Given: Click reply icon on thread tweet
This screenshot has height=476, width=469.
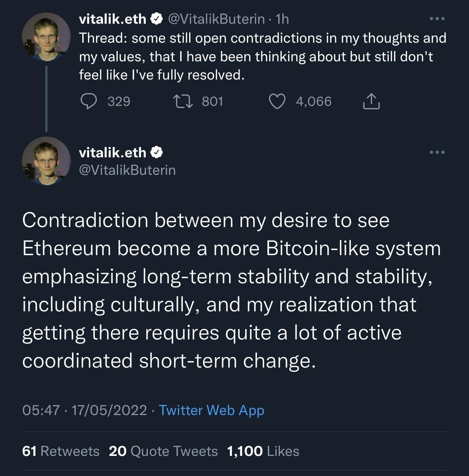Looking at the screenshot, I should tap(88, 101).
